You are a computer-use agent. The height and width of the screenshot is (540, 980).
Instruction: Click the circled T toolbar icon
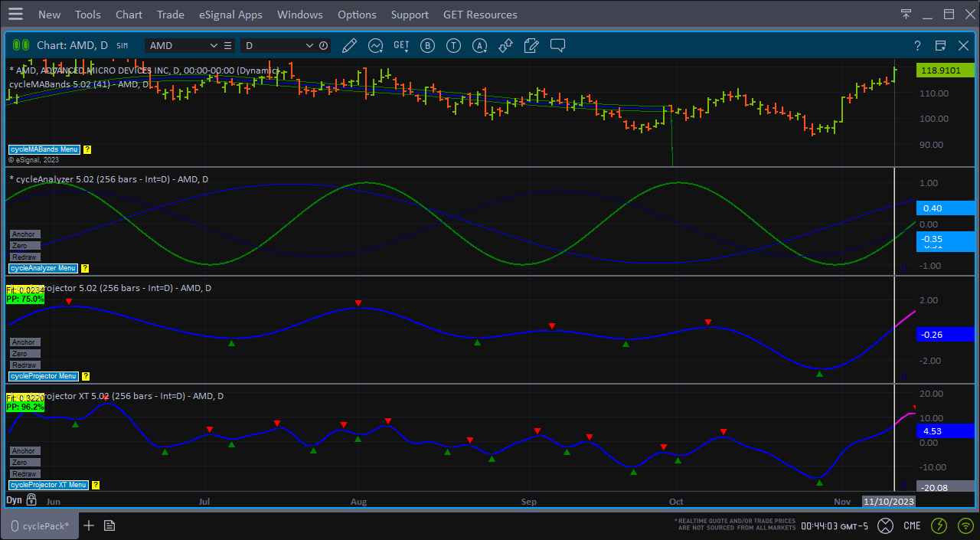(454, 46)
